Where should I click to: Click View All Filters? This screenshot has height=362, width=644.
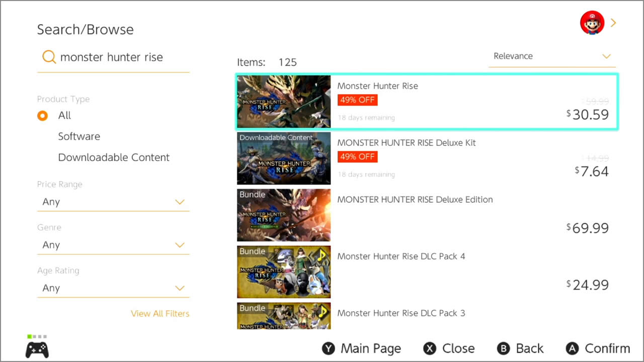(x=160, y=313)
